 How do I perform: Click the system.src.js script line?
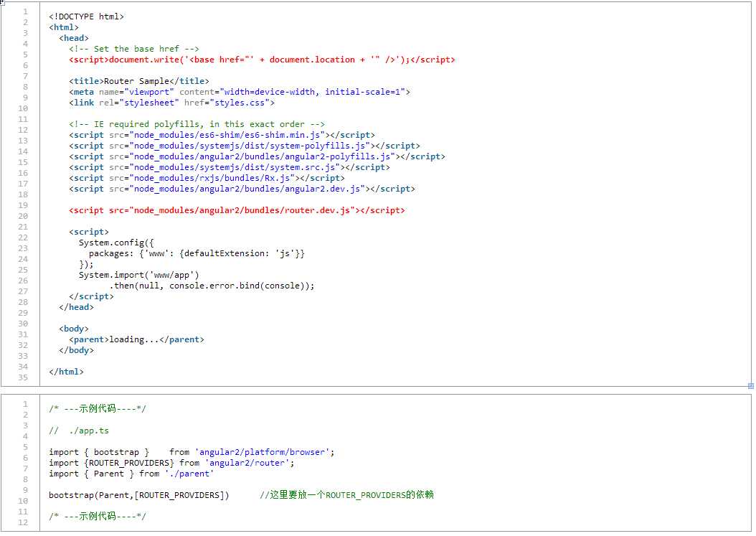pyautogui.click(x=230, y=167)
